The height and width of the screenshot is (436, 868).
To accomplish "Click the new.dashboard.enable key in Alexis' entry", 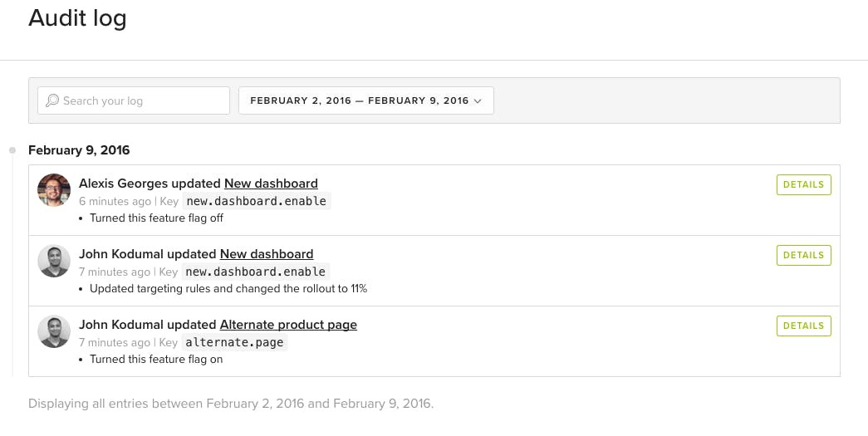I will pyautogui.click(x=256, y=201).
